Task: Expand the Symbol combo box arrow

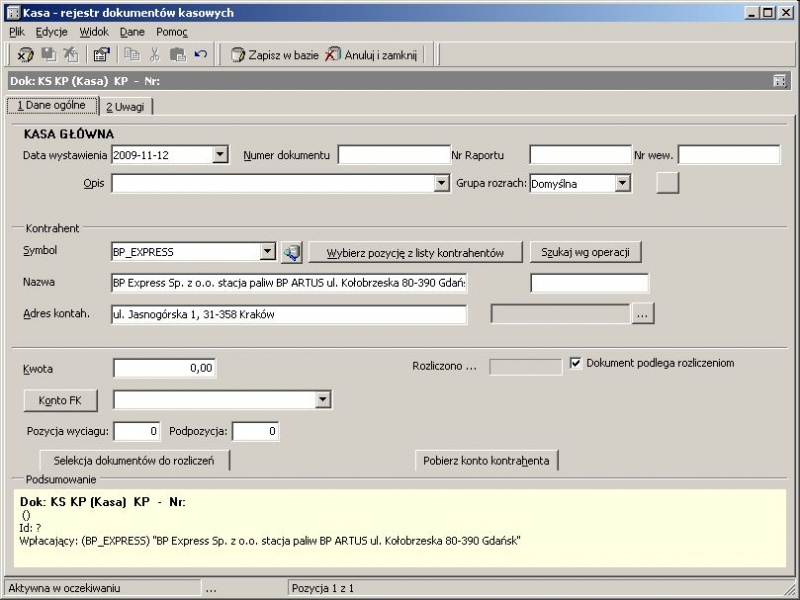Action: (x=267, y=251)
